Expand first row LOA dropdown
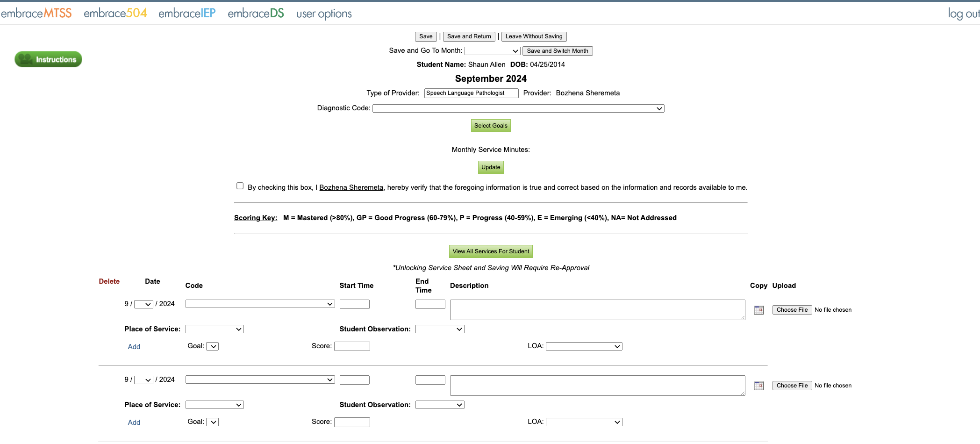Viewport: 980px width, 444px height. click(584, 346)
